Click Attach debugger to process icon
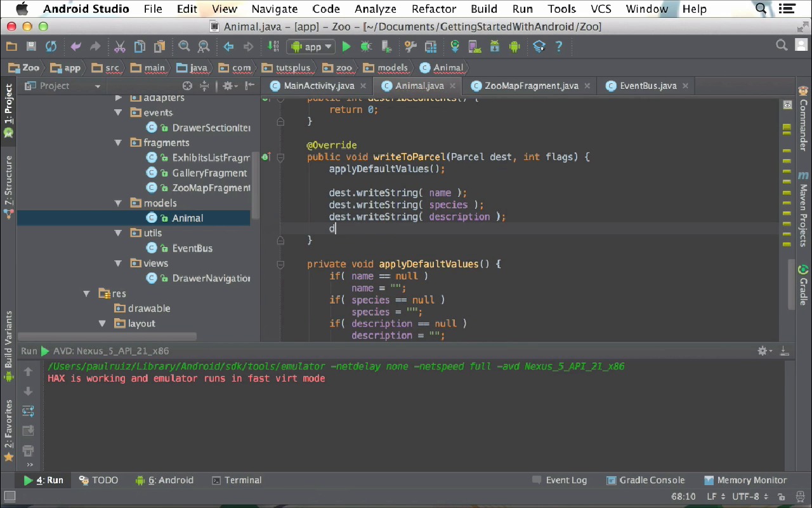This screenshot has width=812, height=508. click(386, 46)
